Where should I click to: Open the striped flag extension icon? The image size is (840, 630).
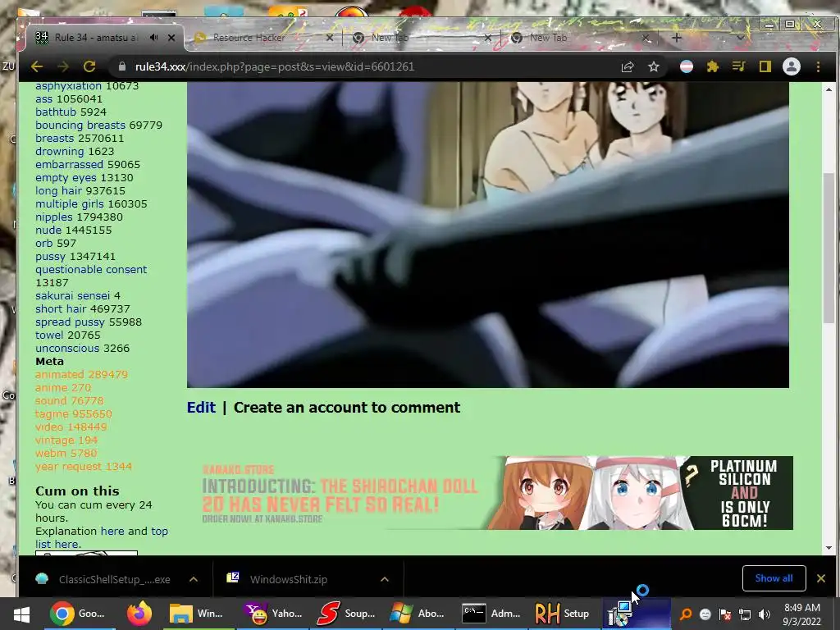[x=687, y=66]
